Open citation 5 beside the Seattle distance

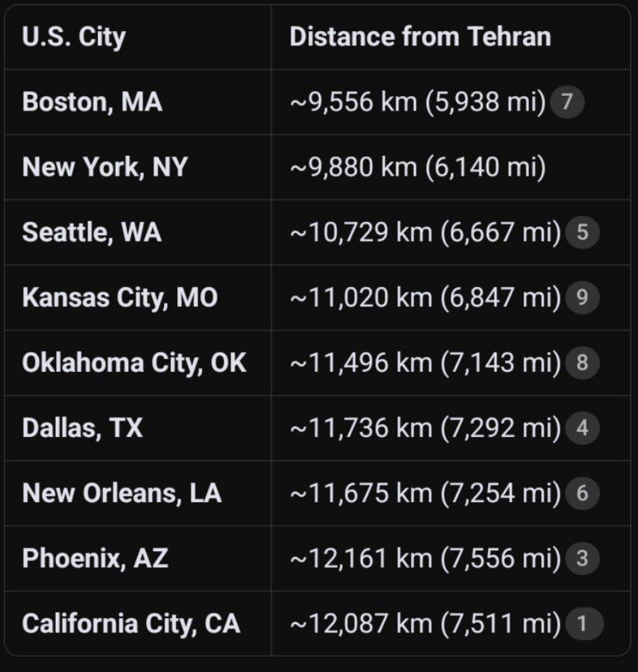coord(582,233)
